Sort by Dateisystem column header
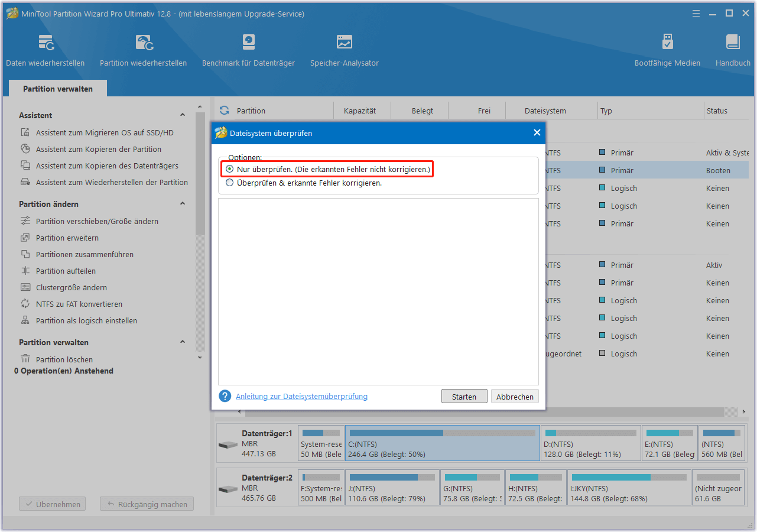The height and width of the screenshot is (532, 757). [x=545, y=111]
